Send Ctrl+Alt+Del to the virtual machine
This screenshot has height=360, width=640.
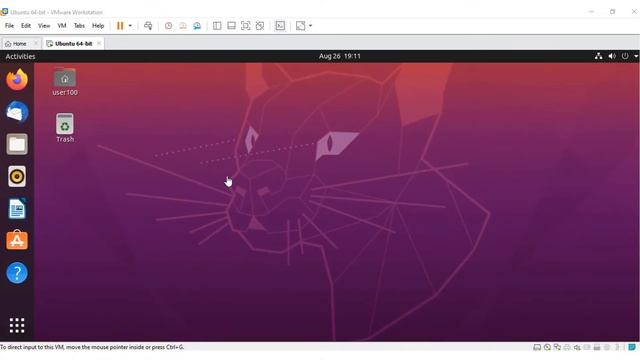point(148,26)
